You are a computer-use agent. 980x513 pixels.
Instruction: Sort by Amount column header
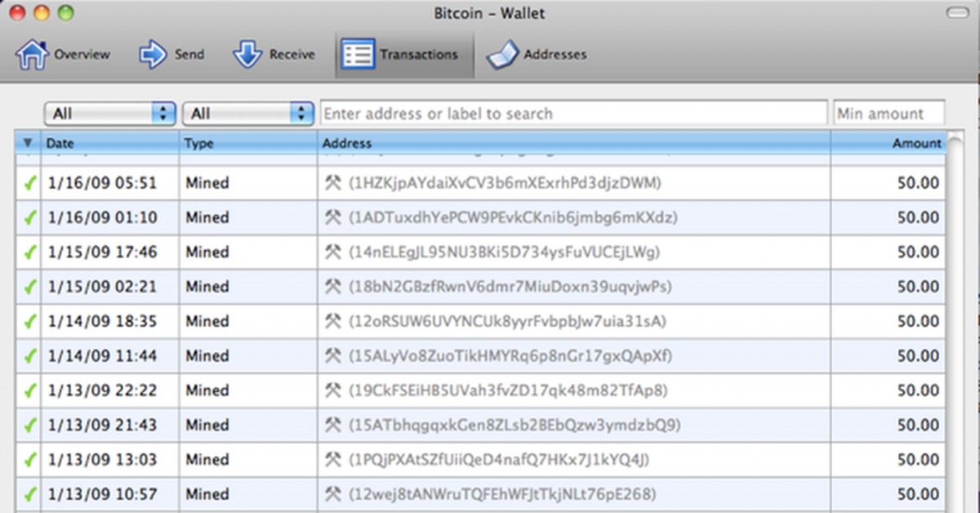point(888,143)
